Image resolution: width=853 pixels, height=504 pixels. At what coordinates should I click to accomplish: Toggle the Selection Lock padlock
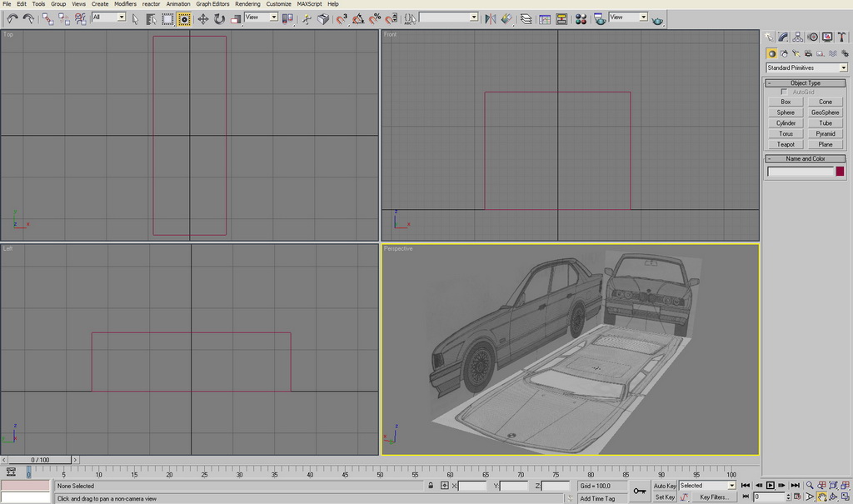431,486
